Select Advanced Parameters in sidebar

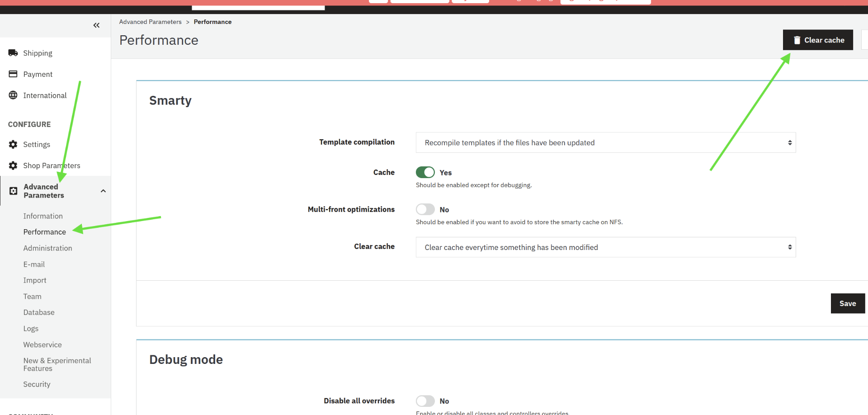click(x=44, y=191)
